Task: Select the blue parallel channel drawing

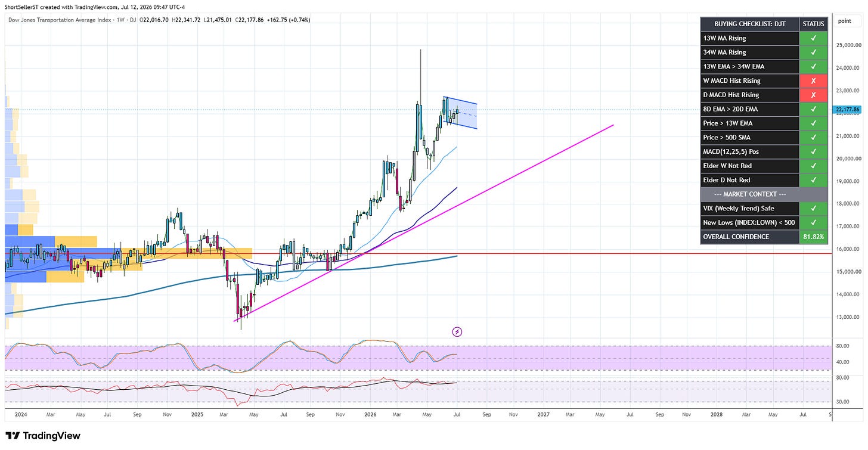Action: pyautogui.click(x=460, y=113)
